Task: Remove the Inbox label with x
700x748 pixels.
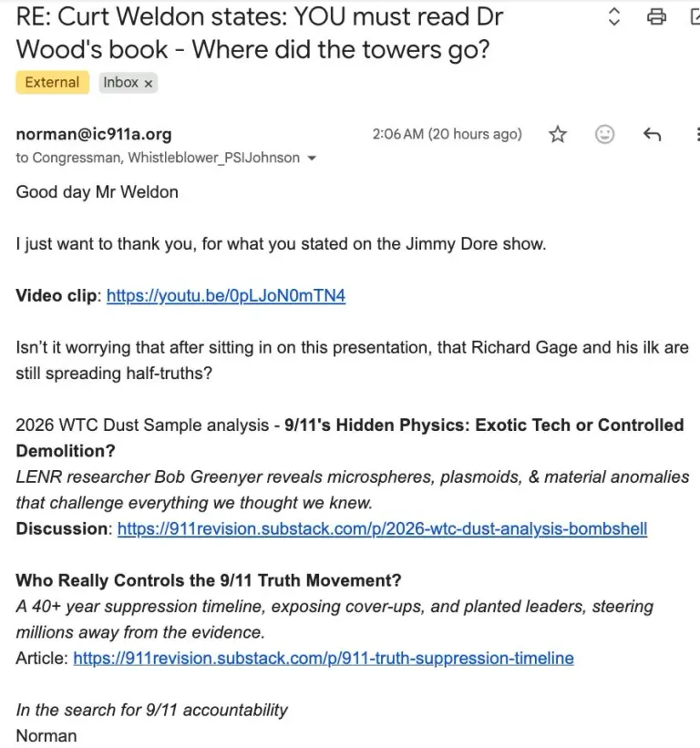Action: point(149,84)
